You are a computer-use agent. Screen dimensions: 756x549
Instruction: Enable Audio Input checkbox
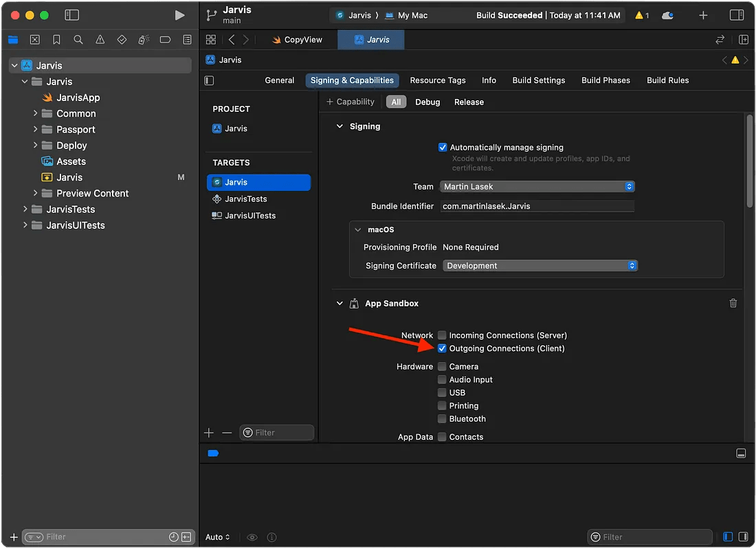pos(442,380)
